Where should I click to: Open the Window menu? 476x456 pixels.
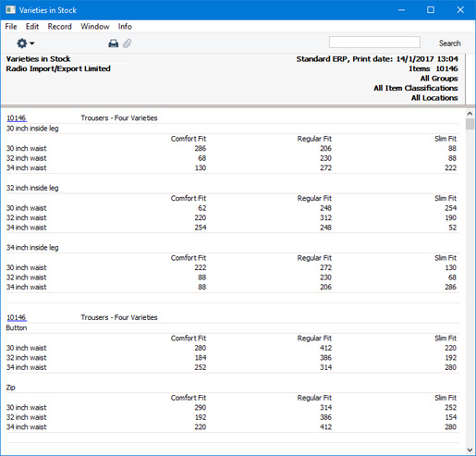(95, 27)
